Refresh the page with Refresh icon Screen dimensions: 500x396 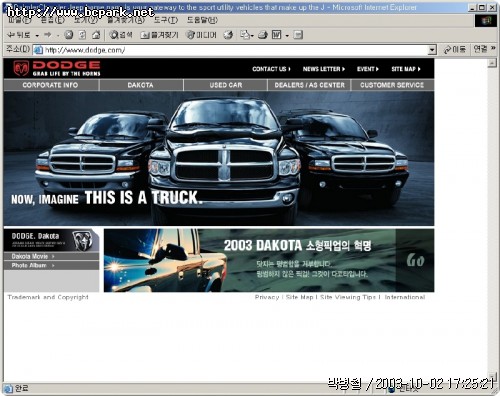click(x=82, y=35)
